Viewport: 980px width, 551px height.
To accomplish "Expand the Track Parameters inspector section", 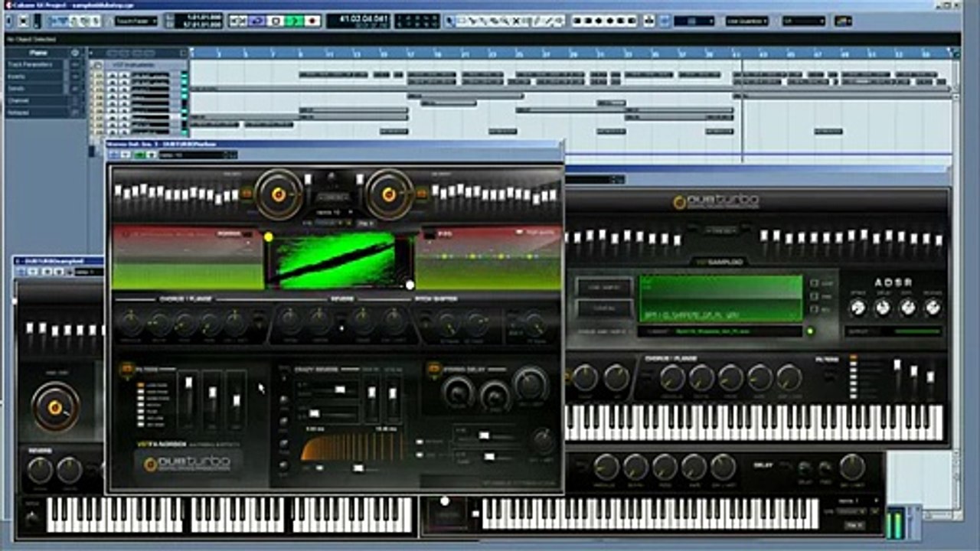I will [44, 65].
